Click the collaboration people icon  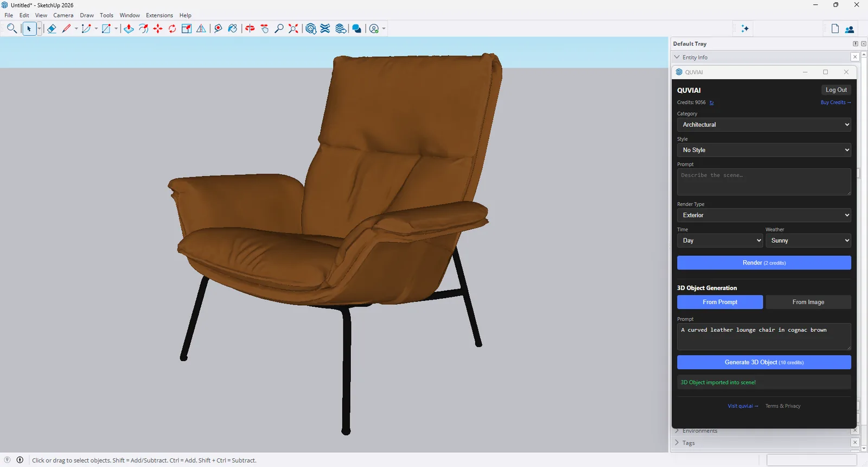850,29
